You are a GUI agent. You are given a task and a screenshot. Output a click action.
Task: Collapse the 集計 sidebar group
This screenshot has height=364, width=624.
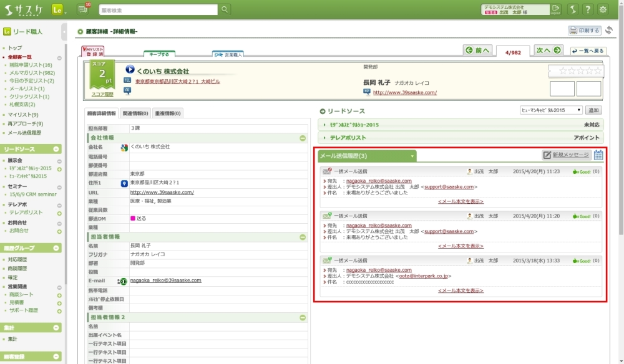click(x=56, y=327)
